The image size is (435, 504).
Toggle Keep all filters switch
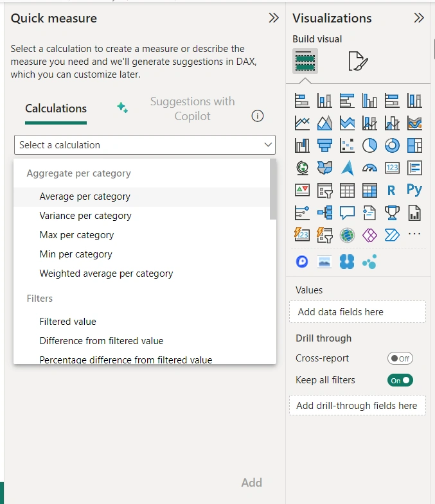click(x=400, y=380)
